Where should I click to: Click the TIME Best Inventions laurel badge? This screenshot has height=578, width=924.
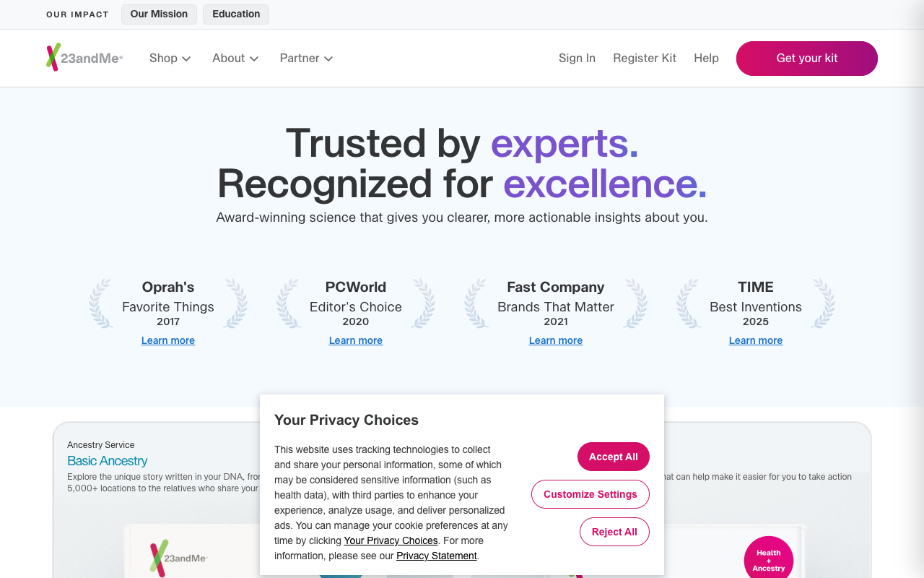[756, 303]
